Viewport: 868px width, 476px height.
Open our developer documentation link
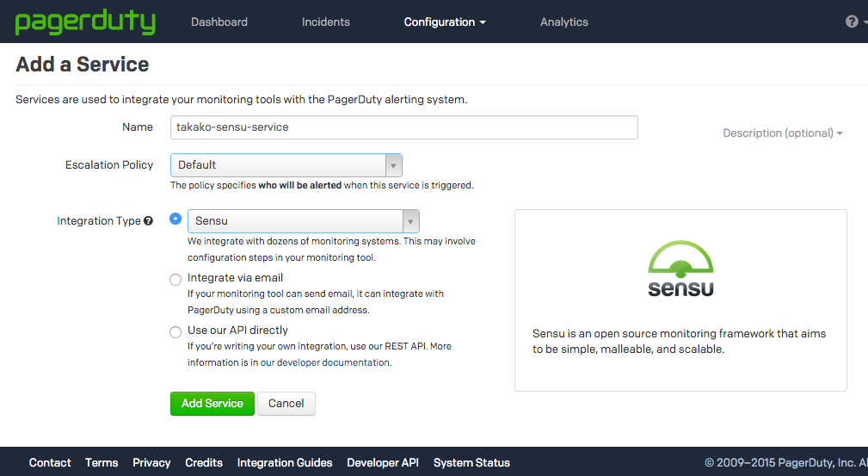(x=325, y=362)
